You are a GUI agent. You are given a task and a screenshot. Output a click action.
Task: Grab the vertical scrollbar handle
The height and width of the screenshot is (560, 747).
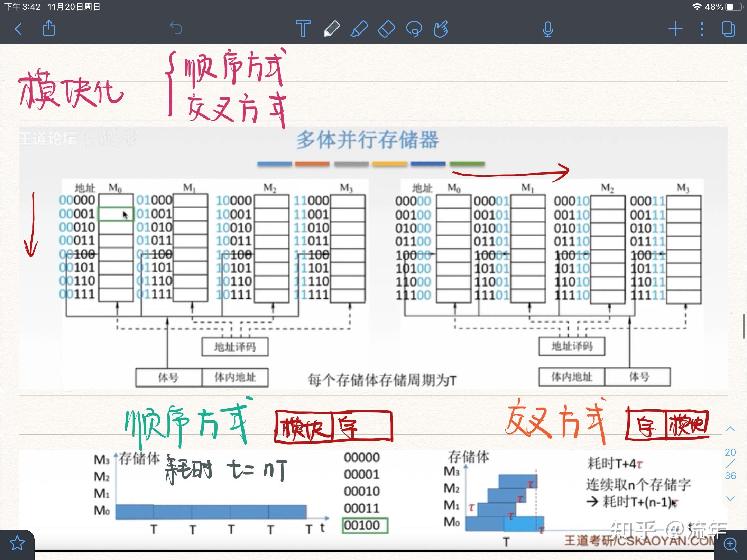pos(744,326)
